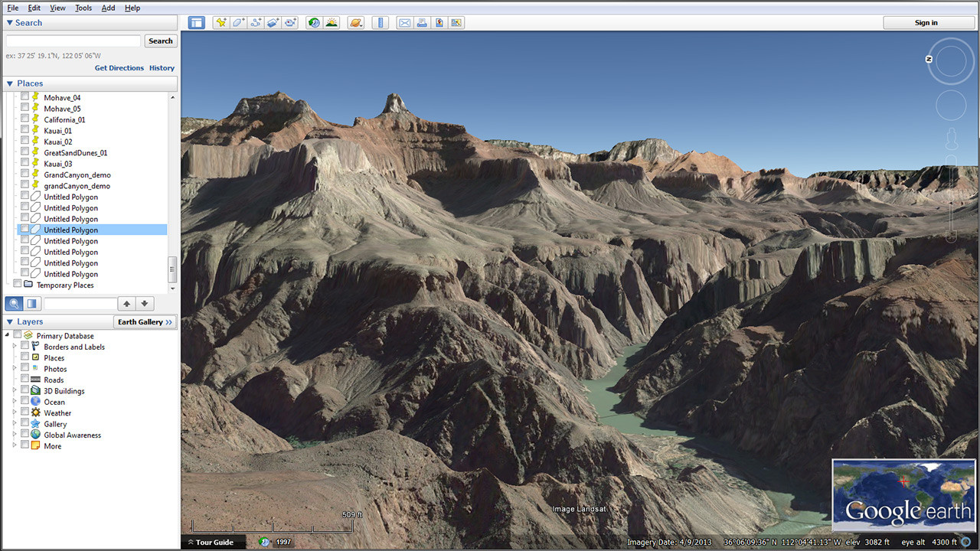Click the Add Image Overlay icon
The height and width of the screenshot is (551, 980).
(x=273, y=23)
